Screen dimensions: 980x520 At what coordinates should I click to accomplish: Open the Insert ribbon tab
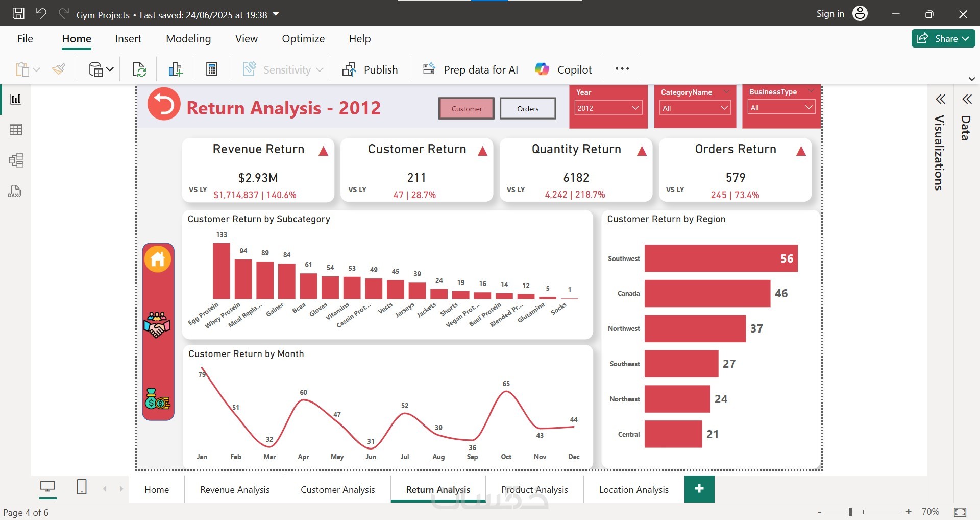pyautogui.click(x=128, y=39)
